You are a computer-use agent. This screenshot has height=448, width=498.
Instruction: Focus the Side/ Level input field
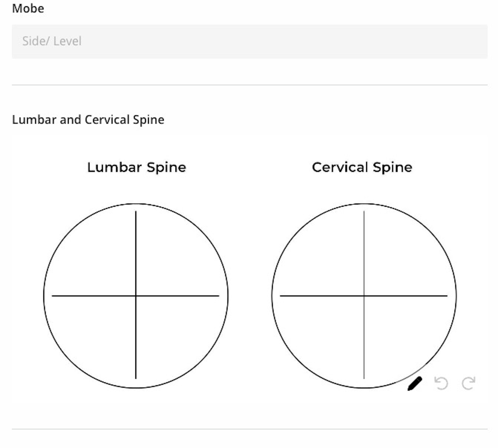pos(250,41)
